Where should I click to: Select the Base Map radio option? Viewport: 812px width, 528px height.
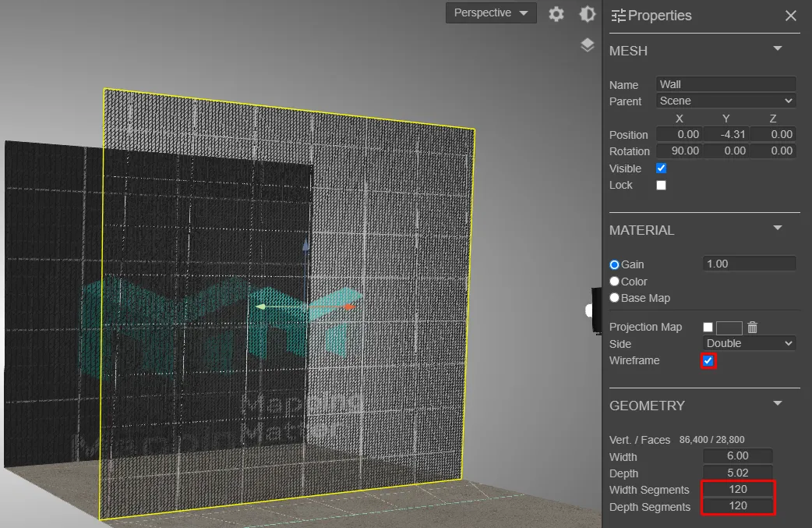tap(615, 298)
